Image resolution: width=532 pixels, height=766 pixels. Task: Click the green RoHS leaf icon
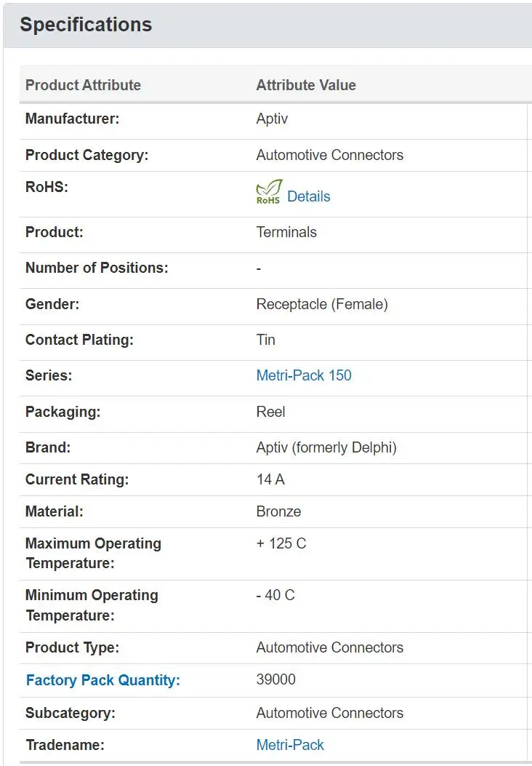(x=269, y=192)
